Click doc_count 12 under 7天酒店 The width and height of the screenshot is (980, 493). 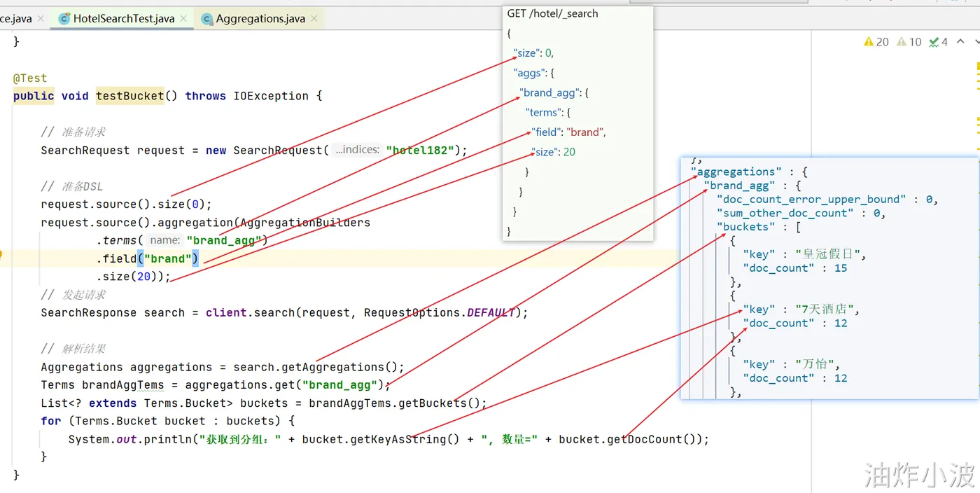click(794, 323)
